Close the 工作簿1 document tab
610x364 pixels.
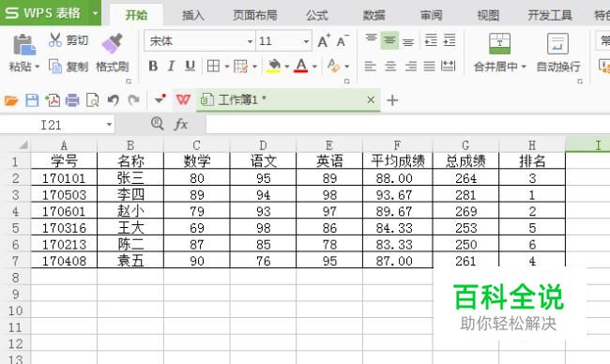(371, 100)
